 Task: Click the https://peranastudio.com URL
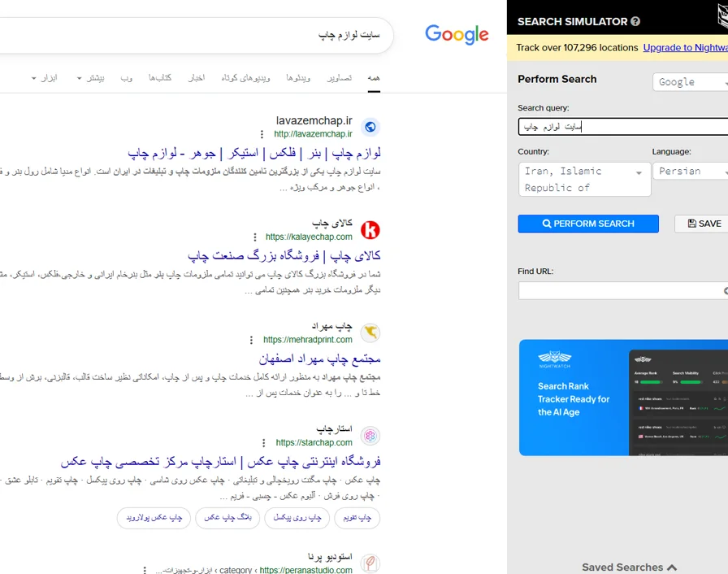(306, 570)
